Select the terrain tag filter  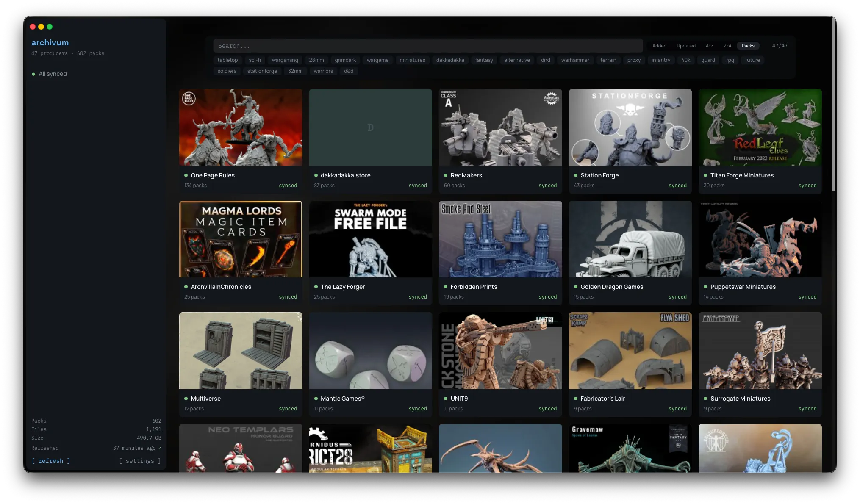click(x=608, y=60)
